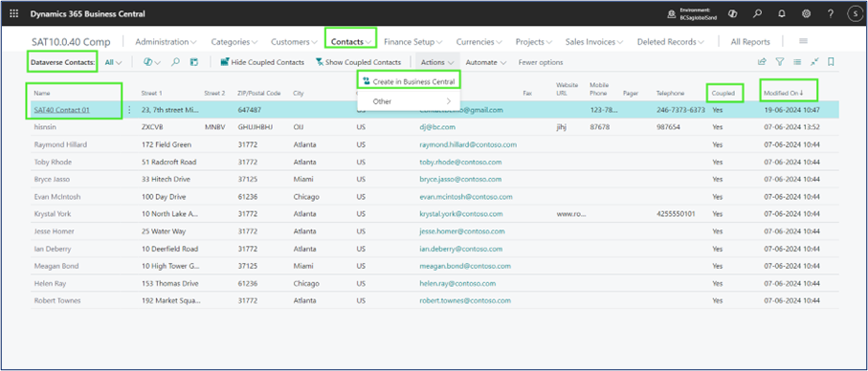Expand the Administration menu

(x=167, y=41)
